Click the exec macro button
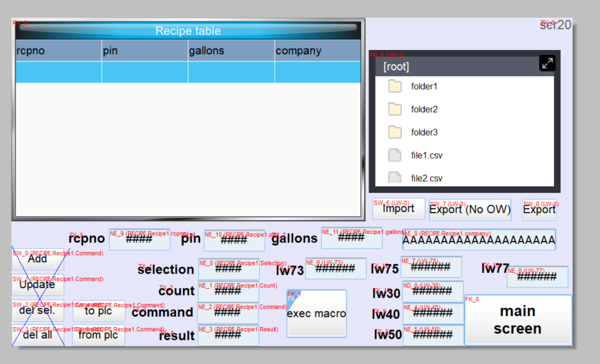This screenshot has width=600, height=364. coord(316,313)
